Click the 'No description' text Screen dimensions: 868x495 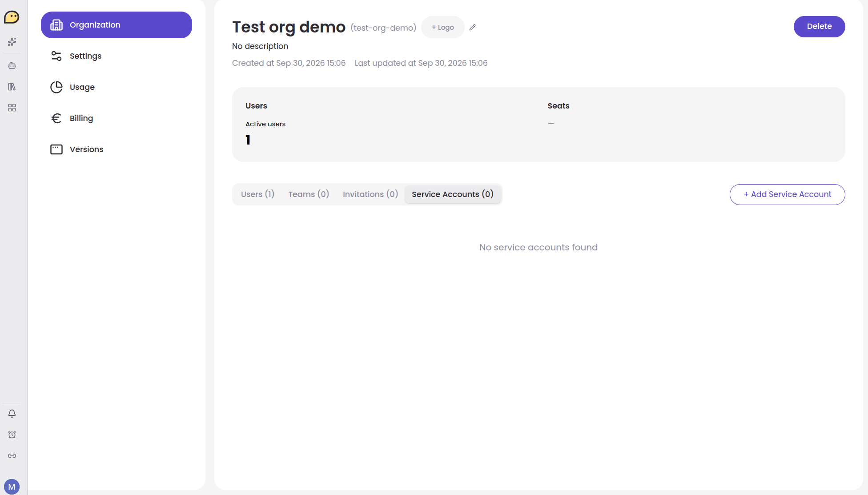click(x=260, y=46)
